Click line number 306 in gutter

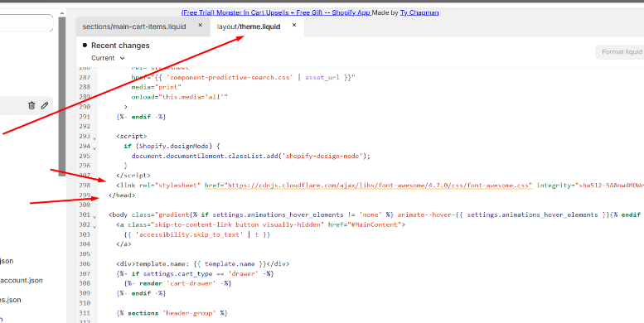pos(85,264)
